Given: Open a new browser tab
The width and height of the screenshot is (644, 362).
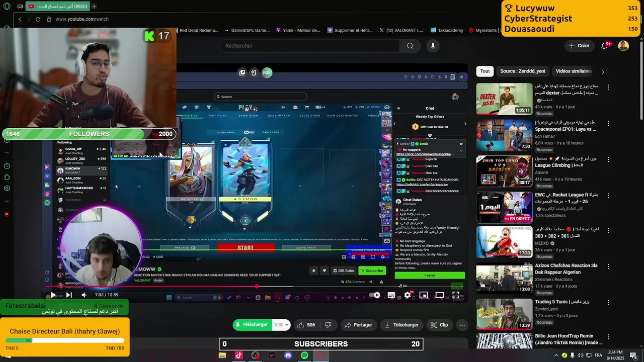Looking at the screenshot, I should [94, 6].
